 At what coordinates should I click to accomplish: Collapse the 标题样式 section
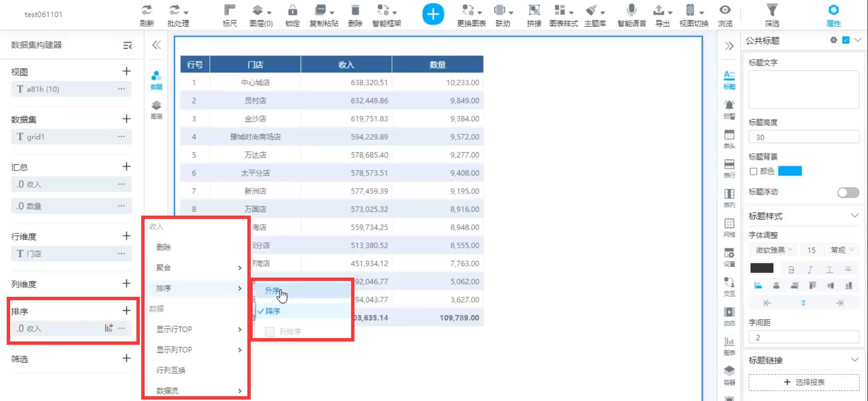tap(855, 216)
